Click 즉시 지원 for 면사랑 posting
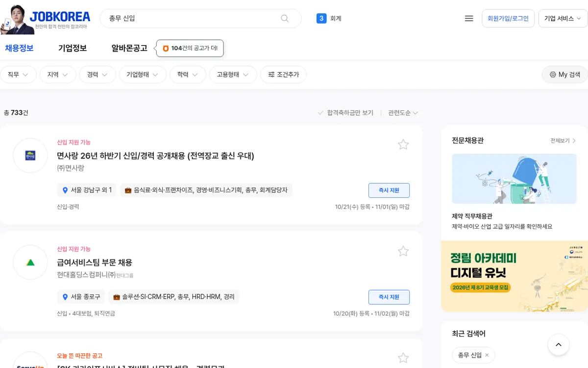 tap(389, 190)
